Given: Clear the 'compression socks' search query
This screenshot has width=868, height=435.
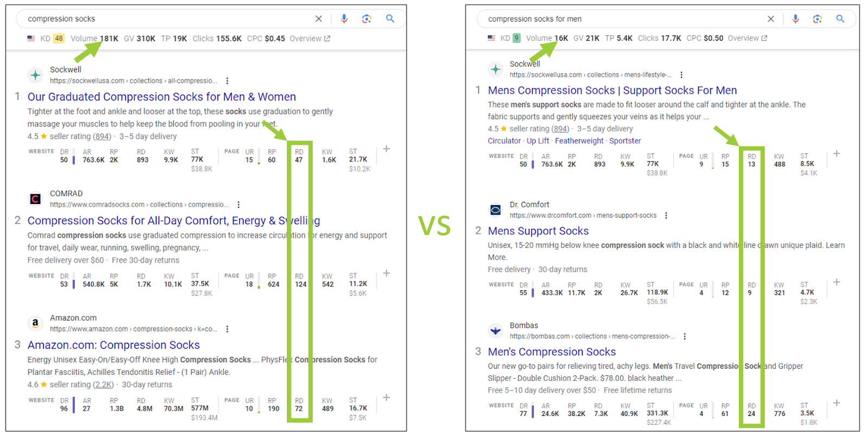Looking at the screenshot, I should point(318,18).
